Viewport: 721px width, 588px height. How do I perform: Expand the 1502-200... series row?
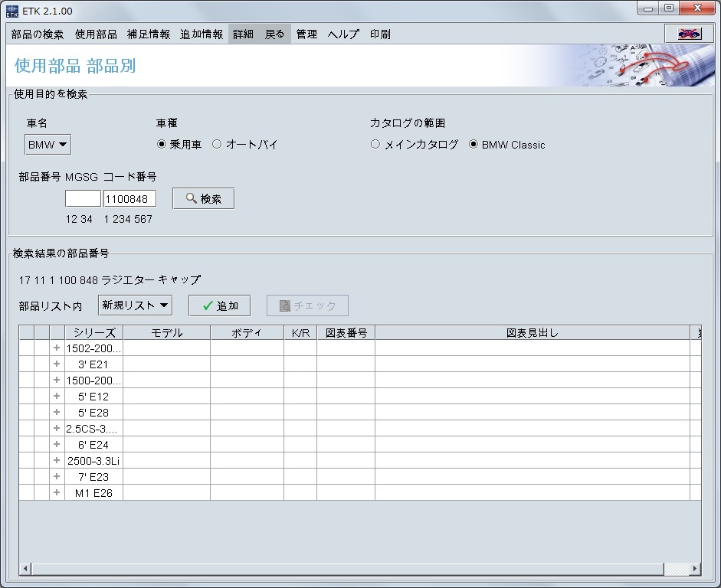click(57, 348)
